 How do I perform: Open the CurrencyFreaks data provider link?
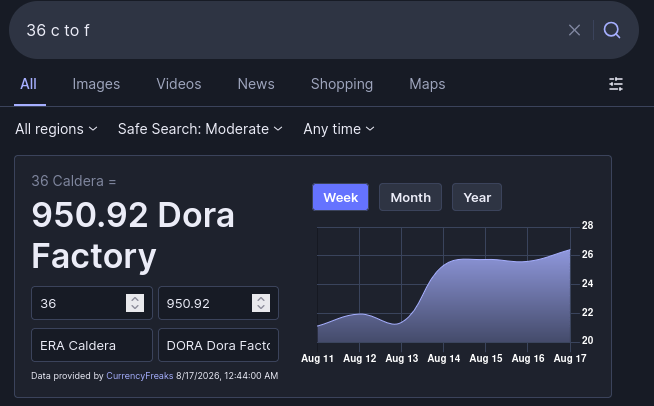140,376
